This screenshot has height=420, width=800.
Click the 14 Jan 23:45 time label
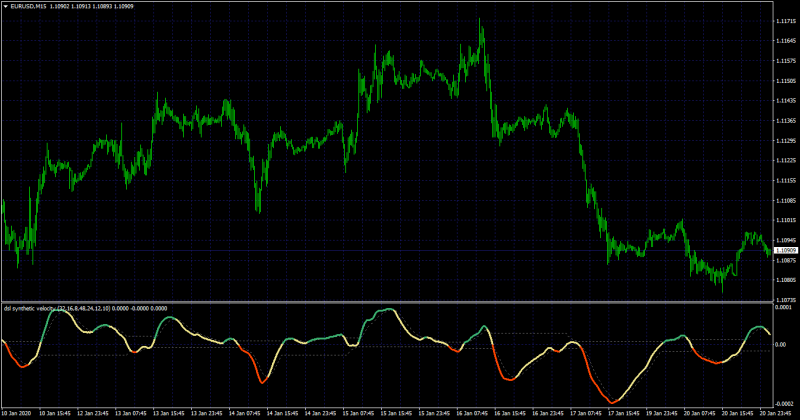(320, 413)
